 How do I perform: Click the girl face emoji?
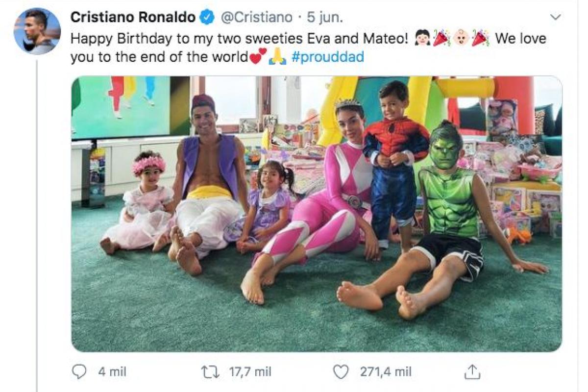[422, 38]
